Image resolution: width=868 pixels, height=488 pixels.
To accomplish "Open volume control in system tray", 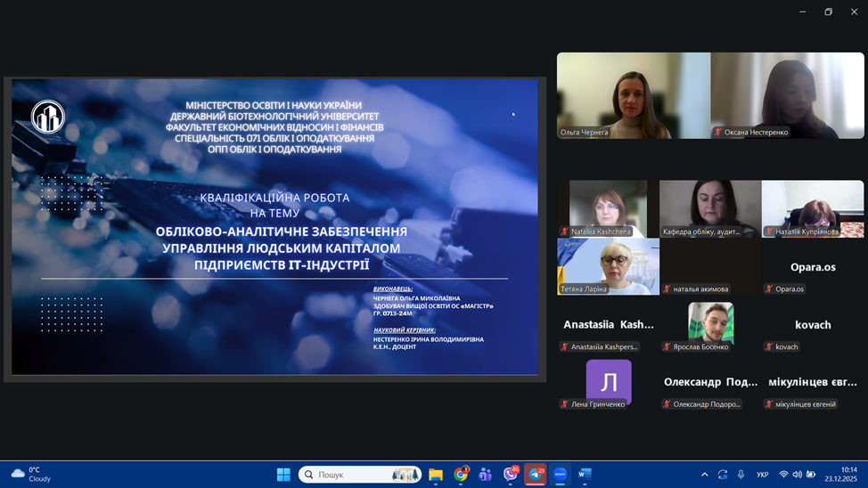I will (798, 475).
